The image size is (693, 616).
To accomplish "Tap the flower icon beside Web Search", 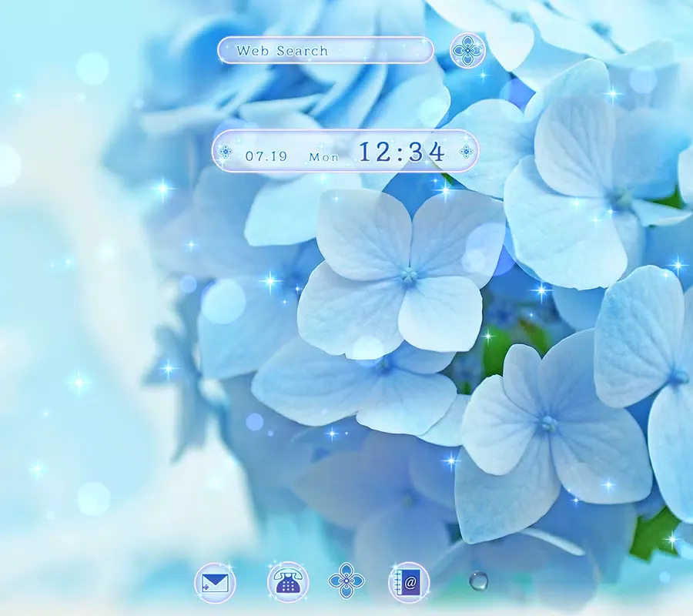I will [467, 50].
